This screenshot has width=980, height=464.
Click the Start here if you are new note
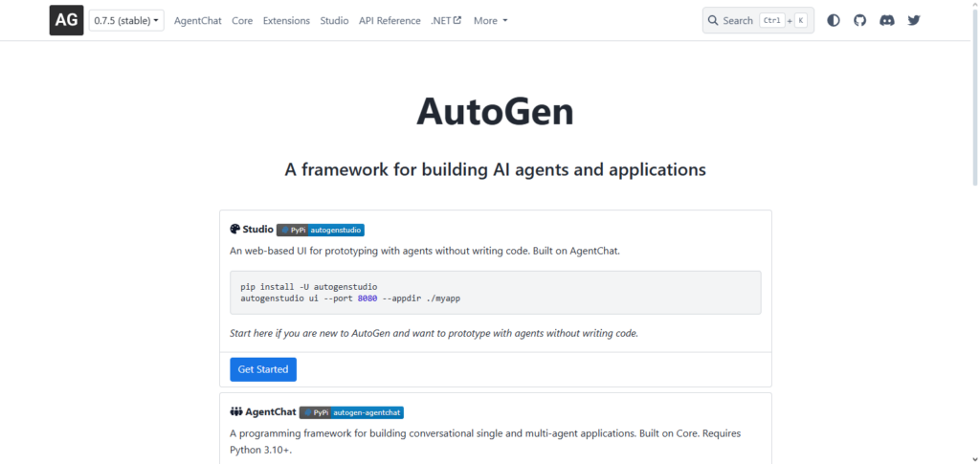point(434,333)
